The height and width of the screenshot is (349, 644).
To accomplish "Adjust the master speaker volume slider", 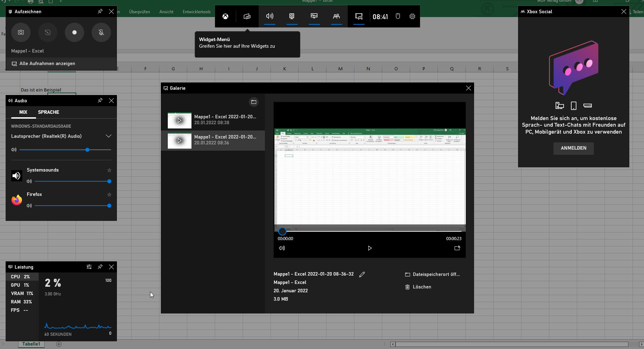I will click(x=65, y=150).
